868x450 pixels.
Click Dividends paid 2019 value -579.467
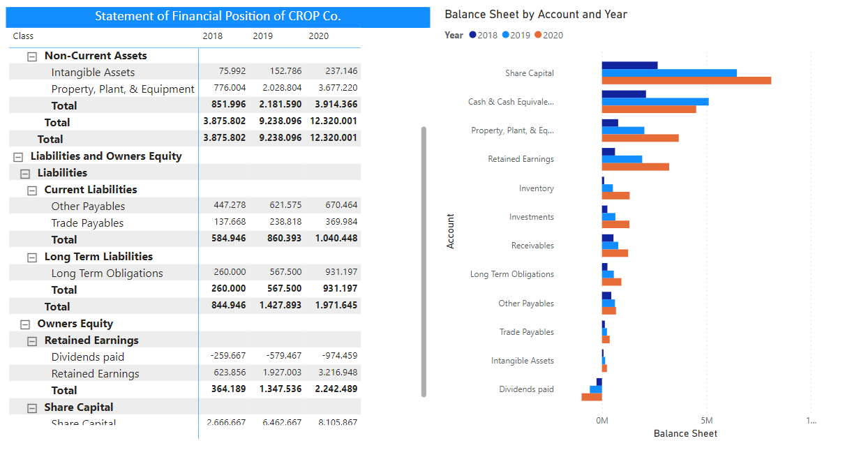tap(285, 356)
